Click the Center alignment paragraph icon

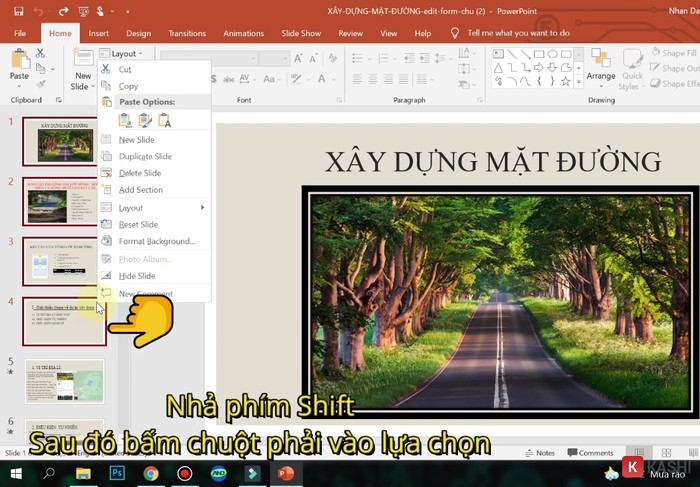(x=373, y=79)
